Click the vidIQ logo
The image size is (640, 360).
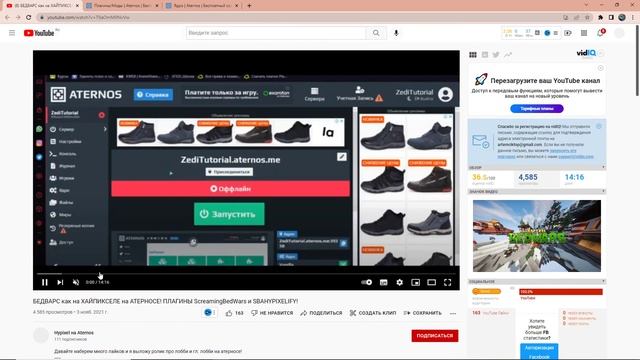pyautogui.click(x=586, y=53)
